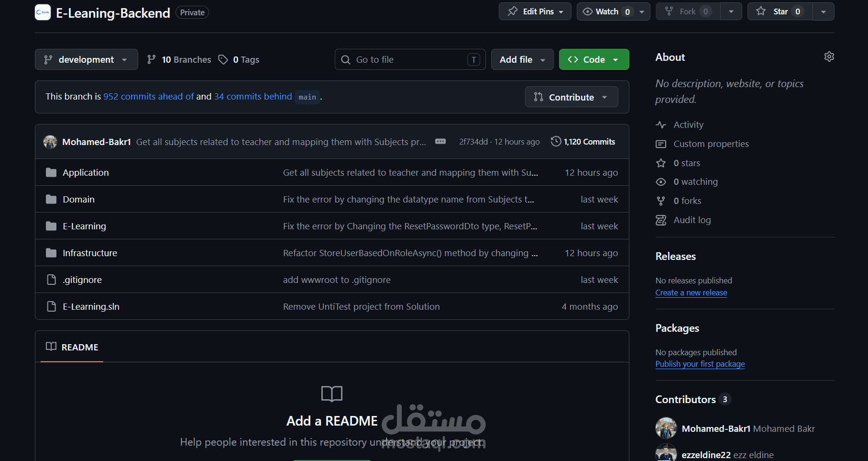Viewport: 868px width, 461px height.
Task: Open the Watch notifications dropdown
Action: 614,11
